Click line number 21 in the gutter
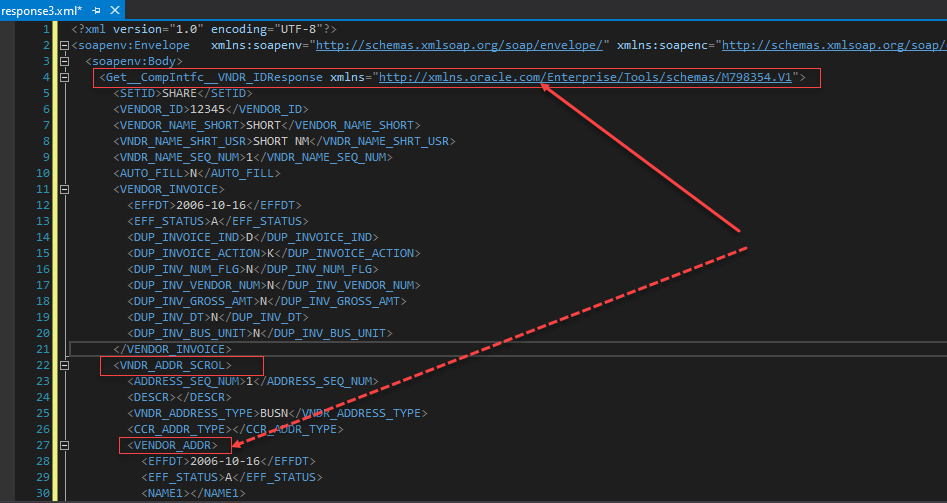The image size is (947, 503). 43,349
